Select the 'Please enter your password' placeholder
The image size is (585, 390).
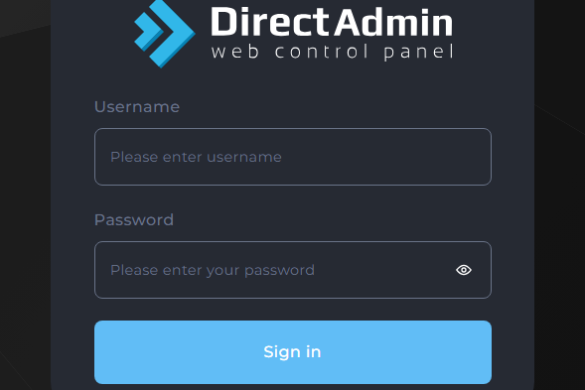(213, 270)
